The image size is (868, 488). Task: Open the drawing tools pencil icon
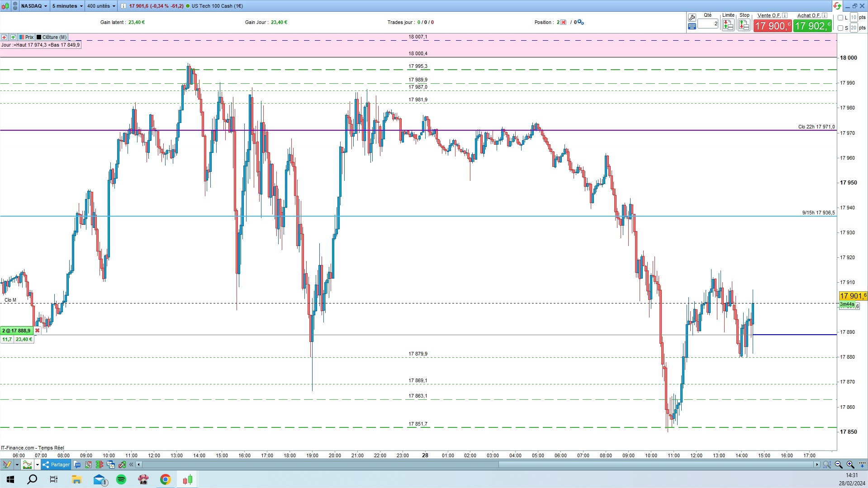click(x=7, y=464)
